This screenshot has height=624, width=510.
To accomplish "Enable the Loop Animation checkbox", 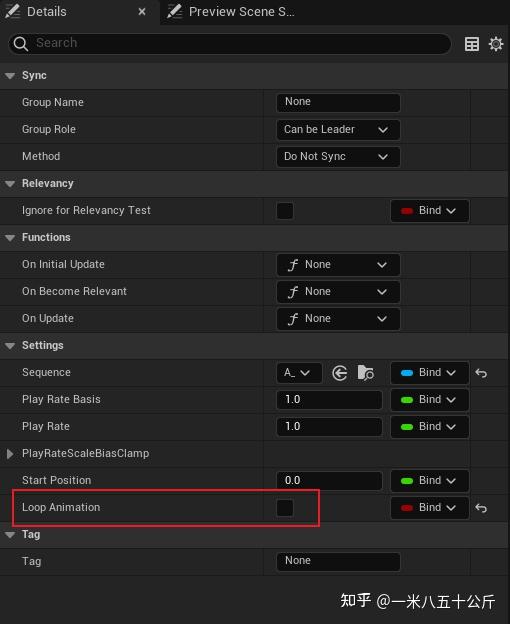I will tap(285, 508).
